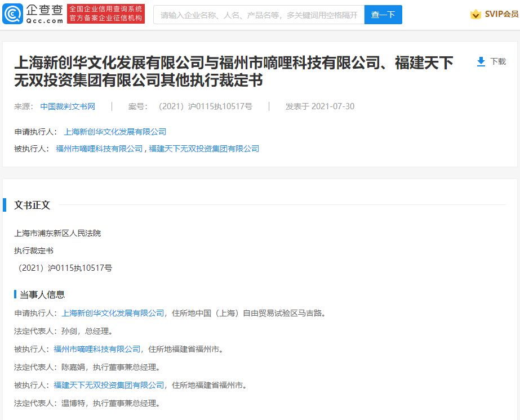Click the download arrow icon
This screenshot has width=520, height=420.
tap(481, 62)
